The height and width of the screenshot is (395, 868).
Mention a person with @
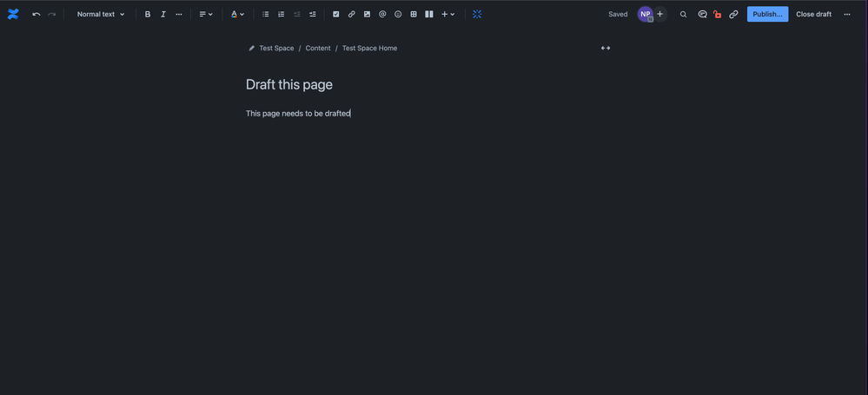(382, 15)
